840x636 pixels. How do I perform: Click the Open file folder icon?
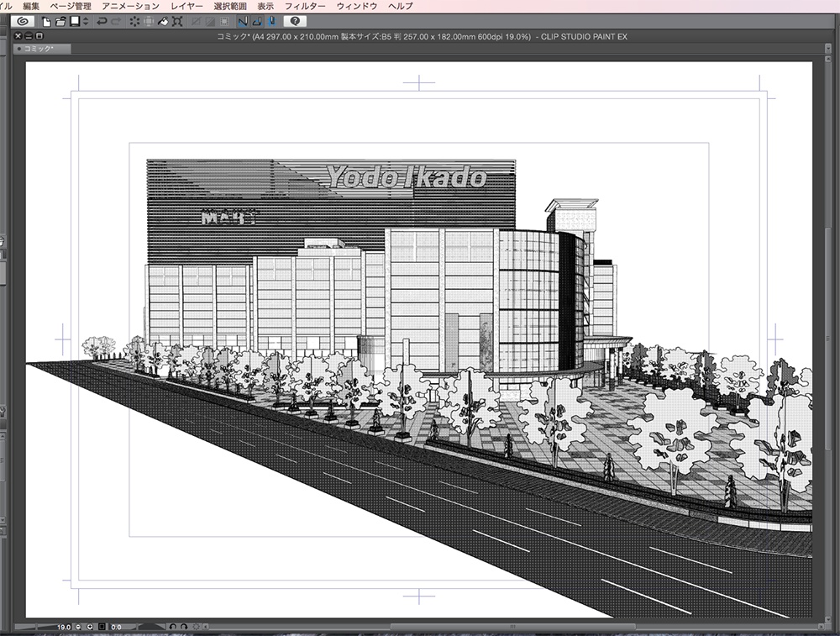pyautogui.click(x=60, y=22)
